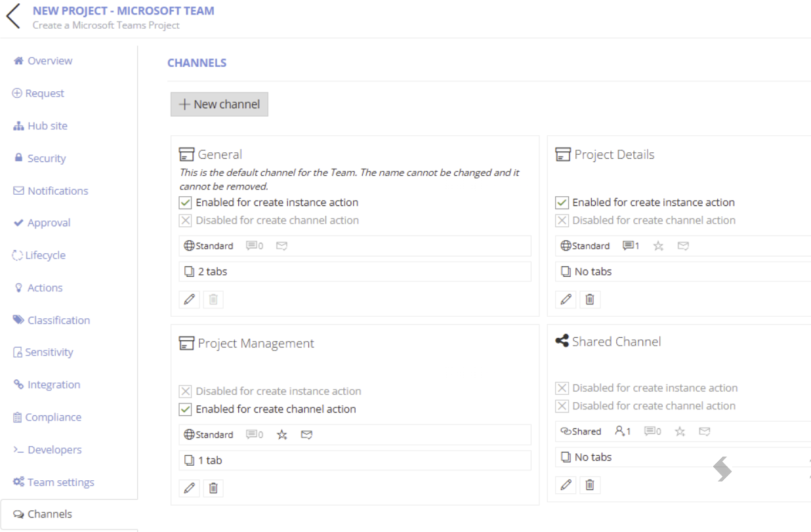The width and height of the screenshot is (811, 532).
Task: Click the New Project - Microsoft Team title
Action: [123, 10]
